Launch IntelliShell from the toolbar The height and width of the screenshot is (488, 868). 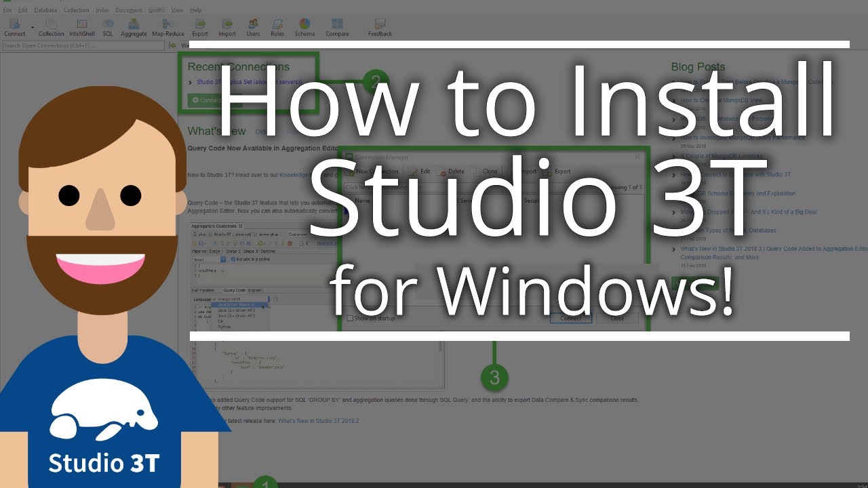coord(81,27)
